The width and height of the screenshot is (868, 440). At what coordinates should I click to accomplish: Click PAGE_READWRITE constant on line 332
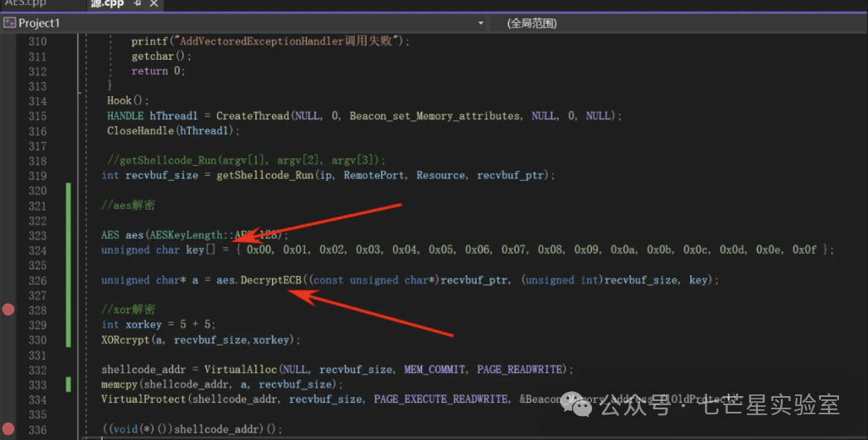point(520,370)
